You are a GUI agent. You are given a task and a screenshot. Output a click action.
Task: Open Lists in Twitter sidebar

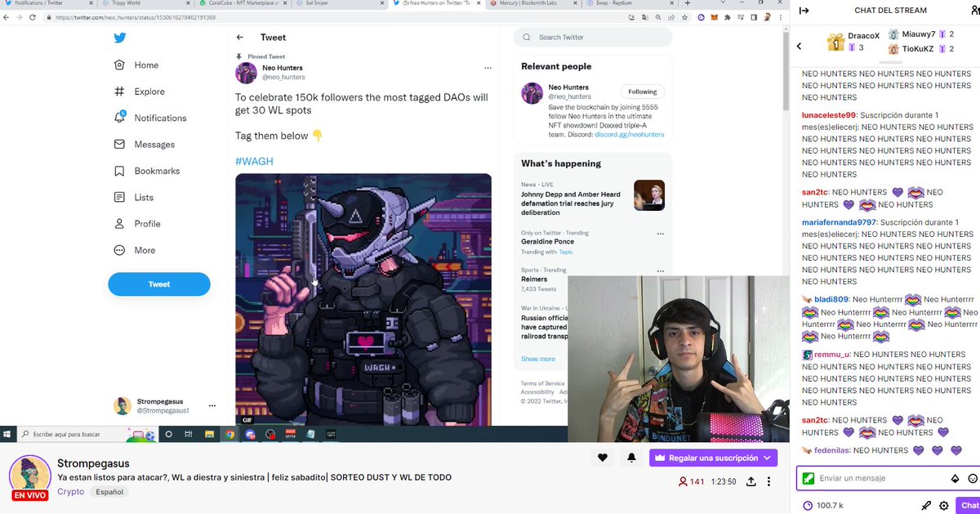133,197
